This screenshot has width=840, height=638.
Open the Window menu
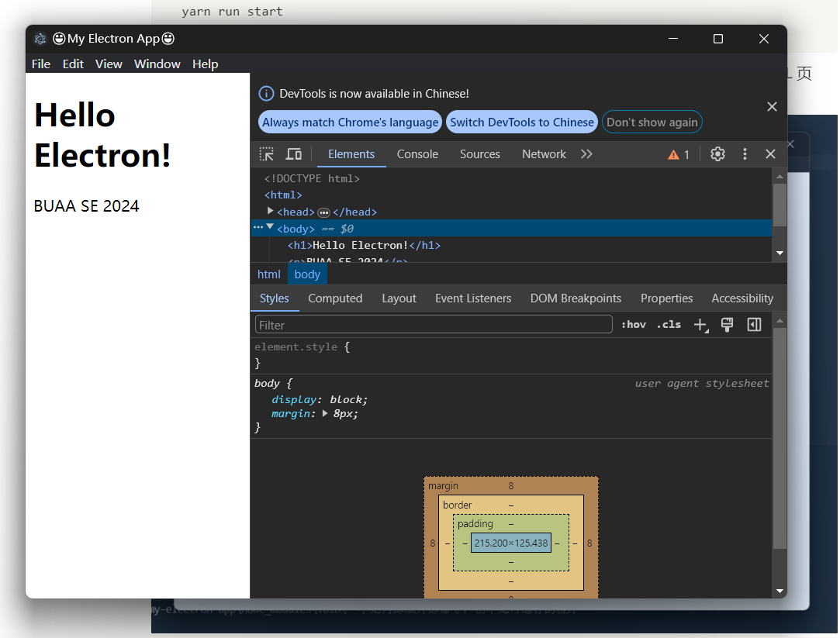[157, 64]
